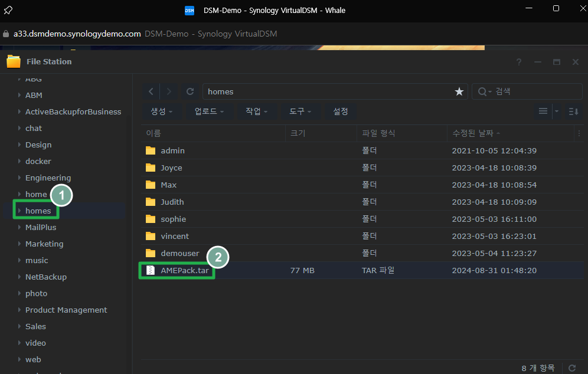Expand the Engineering folder tree arrow
This screenshot has width=588, height=374.
[19, 178]
